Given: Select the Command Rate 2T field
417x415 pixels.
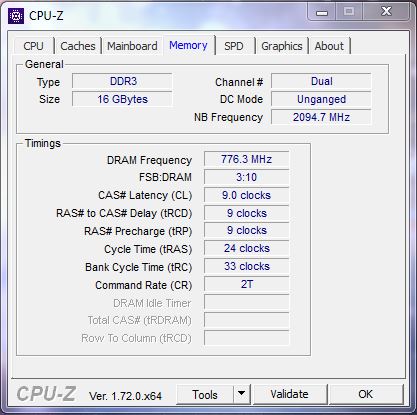Looking at the screenshot, I should [x=246, y=284].
